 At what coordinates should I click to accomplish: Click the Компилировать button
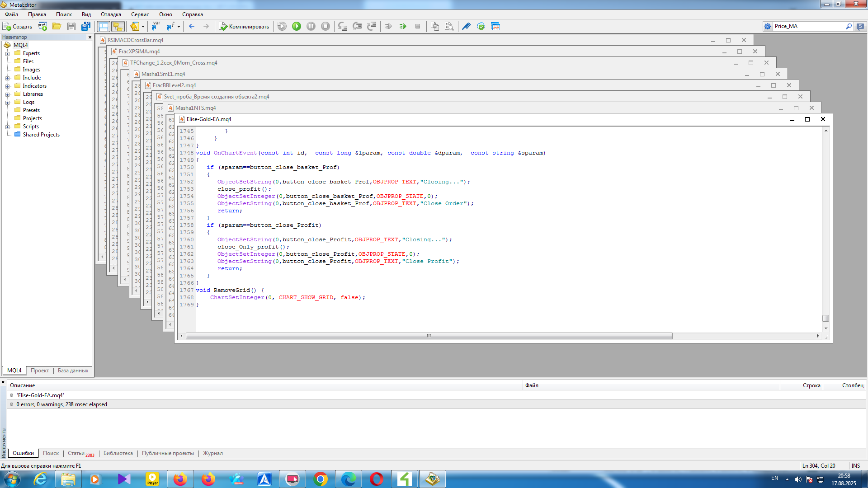pyautogui.click(x=244, y=26)
